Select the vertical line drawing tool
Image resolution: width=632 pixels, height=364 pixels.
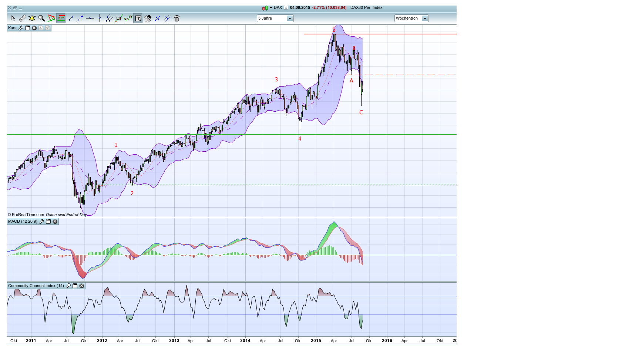click(100, 18)
